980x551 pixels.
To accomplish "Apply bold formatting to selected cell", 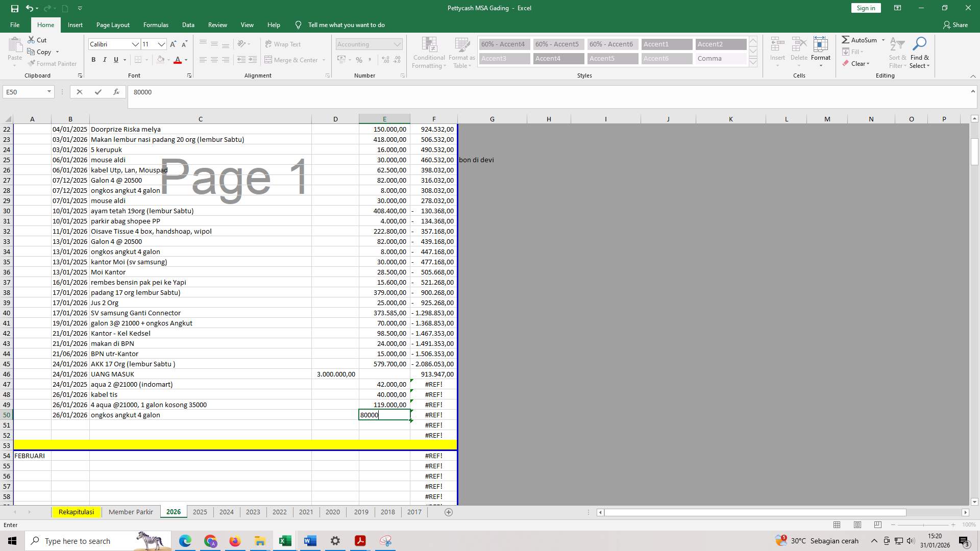I will coord(93,60).
